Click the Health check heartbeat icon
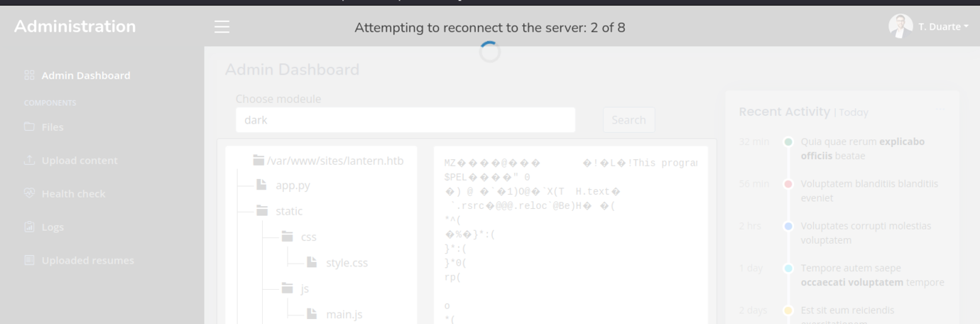The width and height of the screenshot is (980, 324). (x=29, y=194)
